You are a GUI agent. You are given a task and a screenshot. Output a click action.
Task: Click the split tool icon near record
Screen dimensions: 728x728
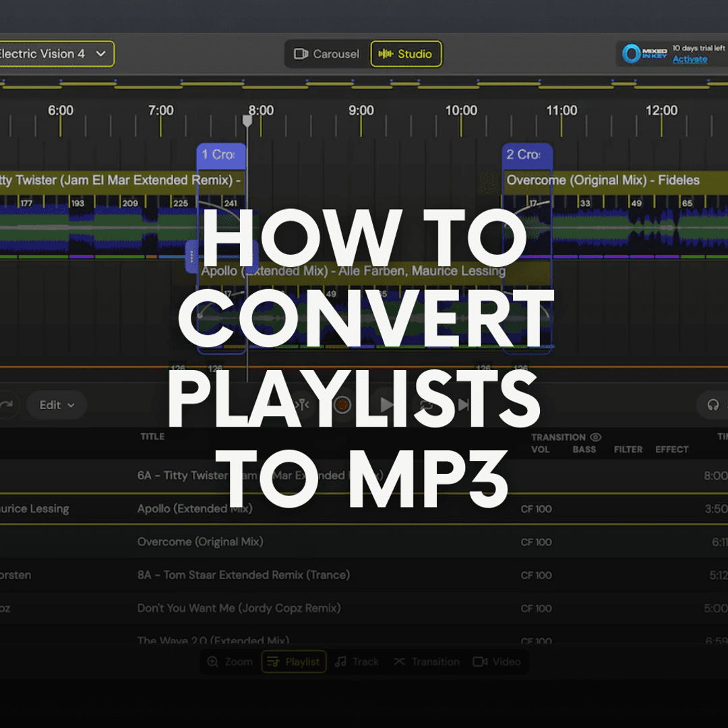tap(303, 405)
